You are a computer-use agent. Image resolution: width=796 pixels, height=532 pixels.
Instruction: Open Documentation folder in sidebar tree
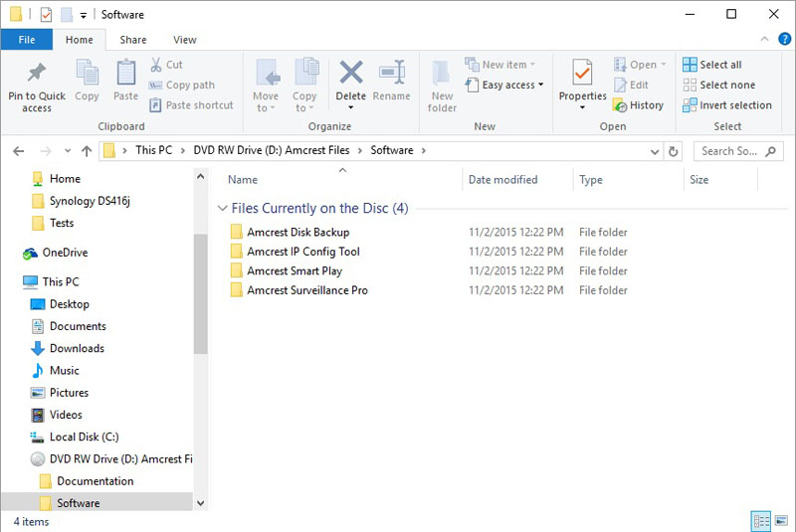[95, 481]
